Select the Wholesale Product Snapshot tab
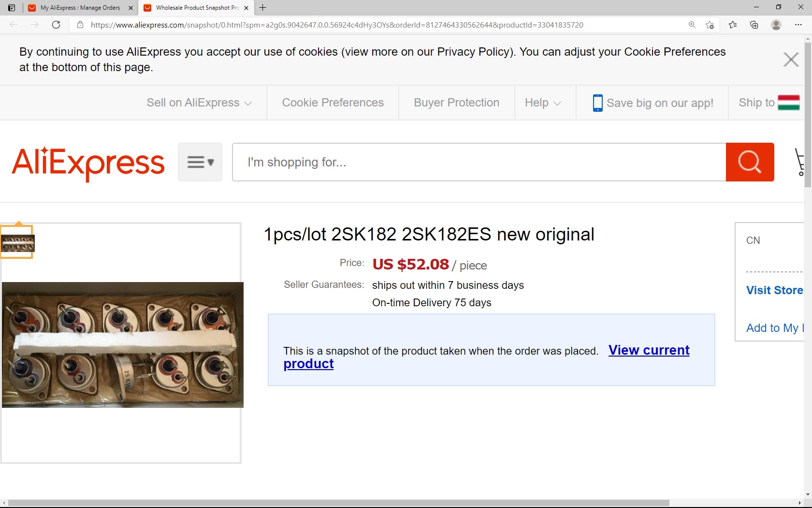The width and height of the screenshot is (812, 508). [x=197, y=8]
